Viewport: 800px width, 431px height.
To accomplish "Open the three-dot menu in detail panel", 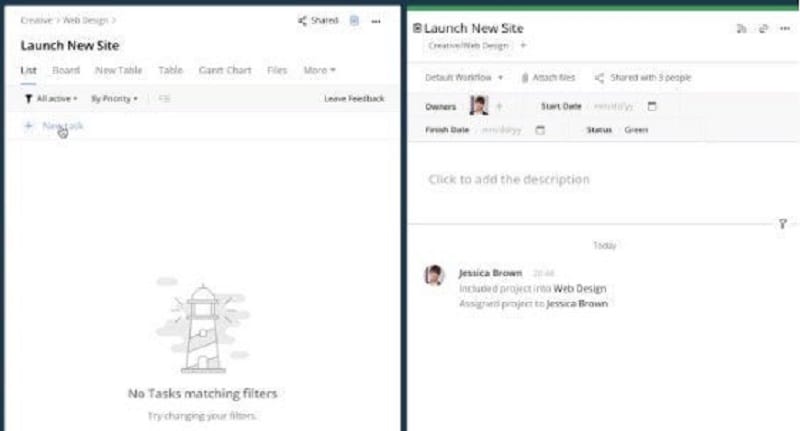I will point(785,29).
